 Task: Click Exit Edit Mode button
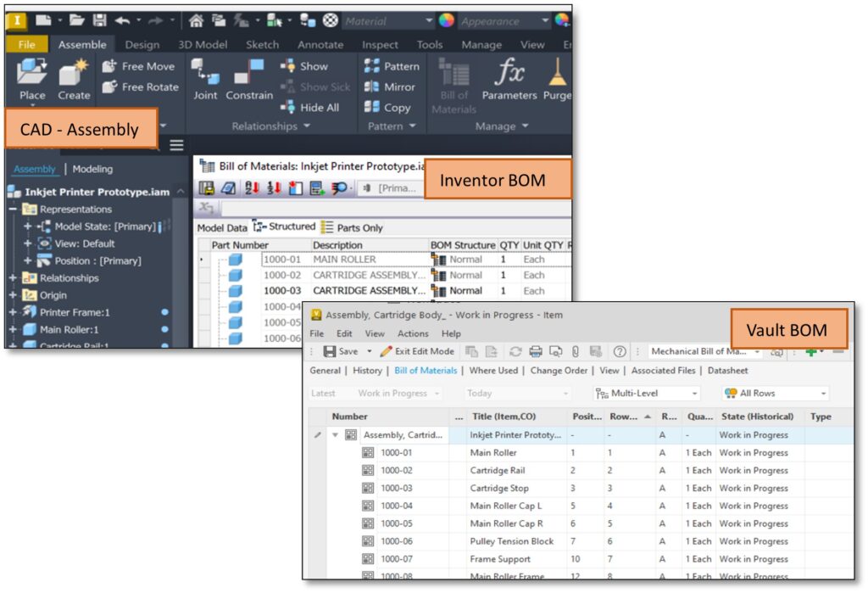(417, 351)
